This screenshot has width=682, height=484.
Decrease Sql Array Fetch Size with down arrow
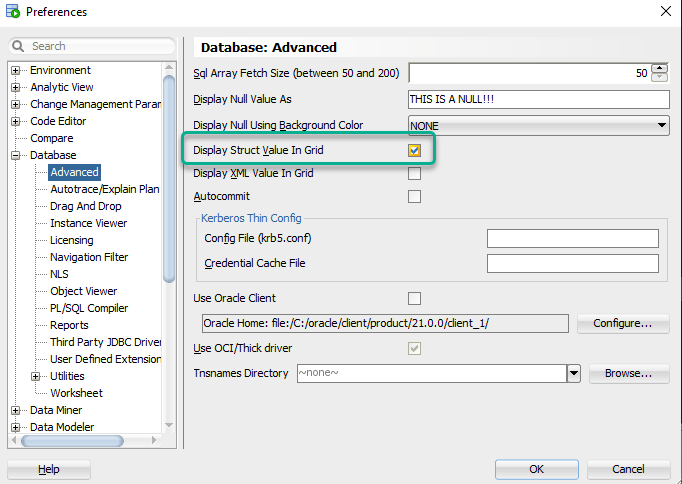[x=660, y=77]
